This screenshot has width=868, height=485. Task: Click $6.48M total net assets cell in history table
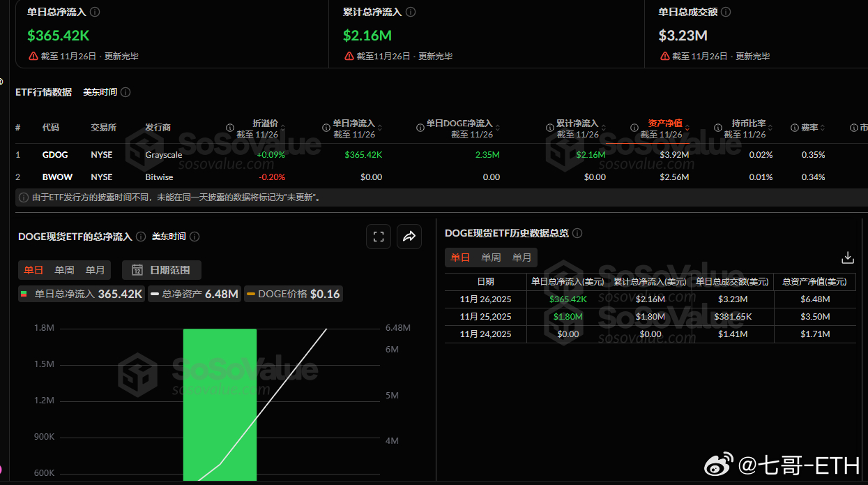point(815,299)
